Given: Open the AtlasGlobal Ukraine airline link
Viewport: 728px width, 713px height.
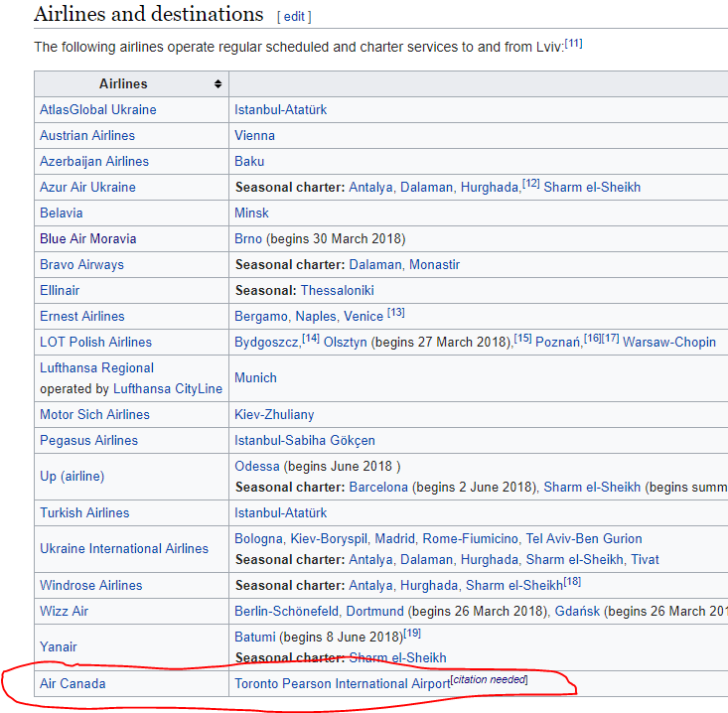Looking at the screenshot, I should click(97, 109).
